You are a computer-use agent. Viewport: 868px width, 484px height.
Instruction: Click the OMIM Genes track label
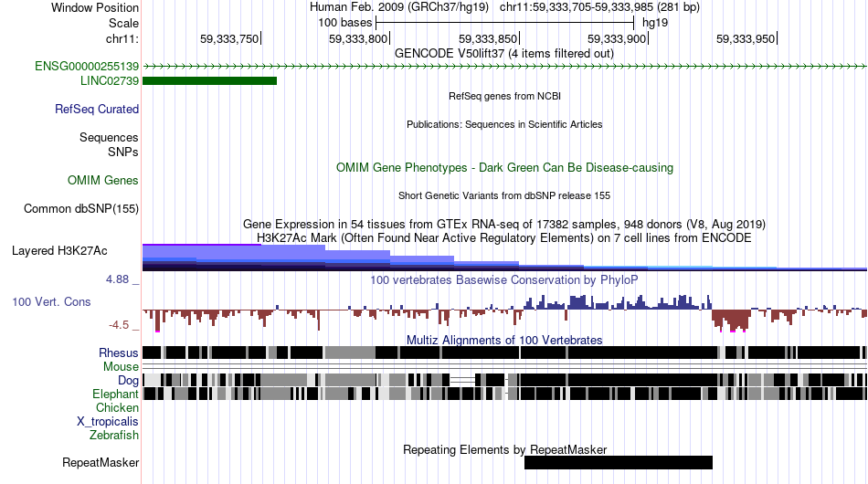click(103, 180)
